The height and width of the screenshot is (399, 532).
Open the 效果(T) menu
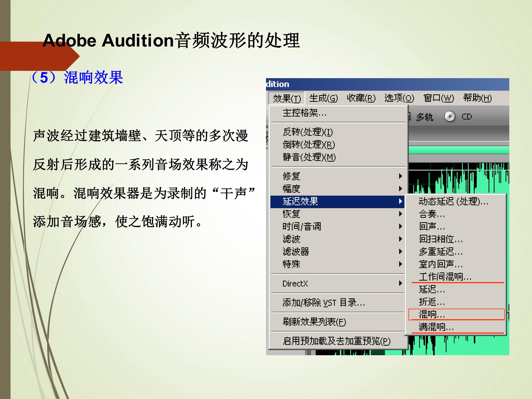287,98
